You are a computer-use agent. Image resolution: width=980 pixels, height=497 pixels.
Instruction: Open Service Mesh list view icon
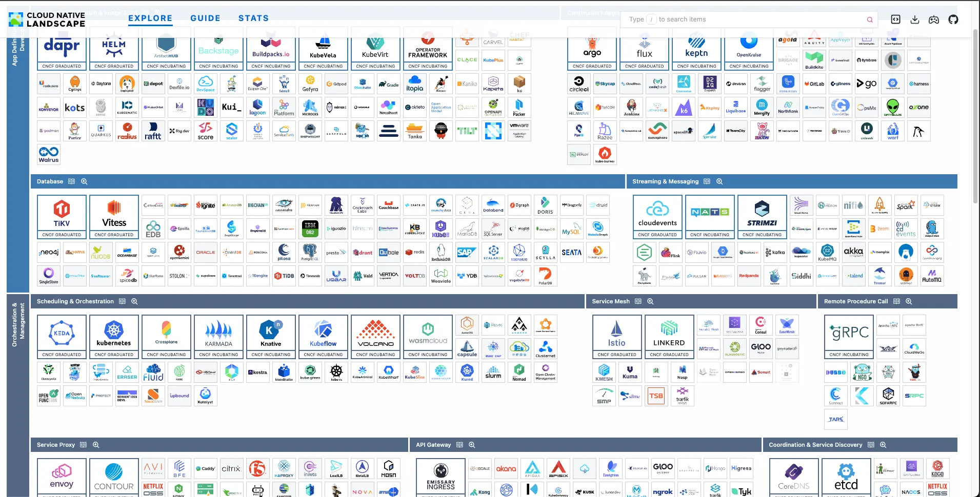638,301
